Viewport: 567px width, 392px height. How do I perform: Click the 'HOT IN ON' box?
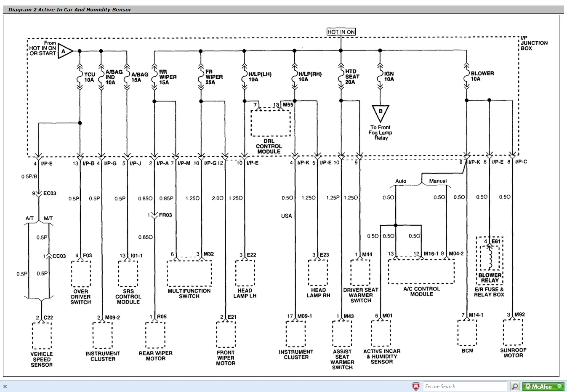pyautogui.click(x=341, y=32)
